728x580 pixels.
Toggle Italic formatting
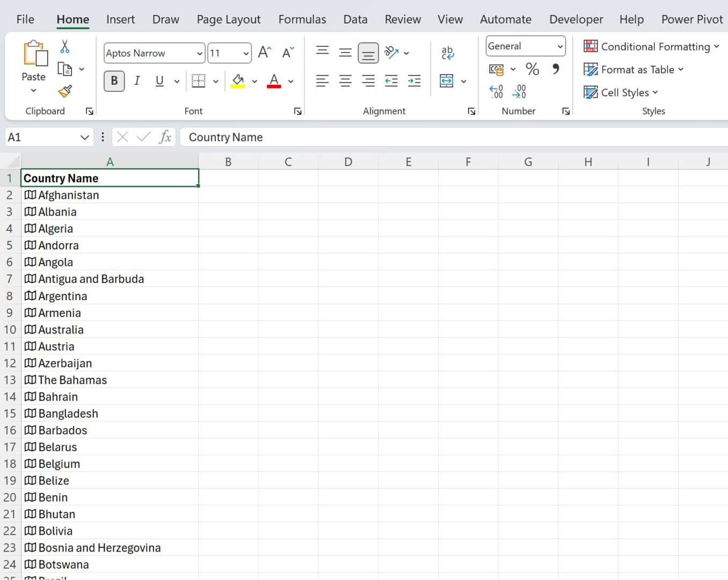click(x=137, y=81)
